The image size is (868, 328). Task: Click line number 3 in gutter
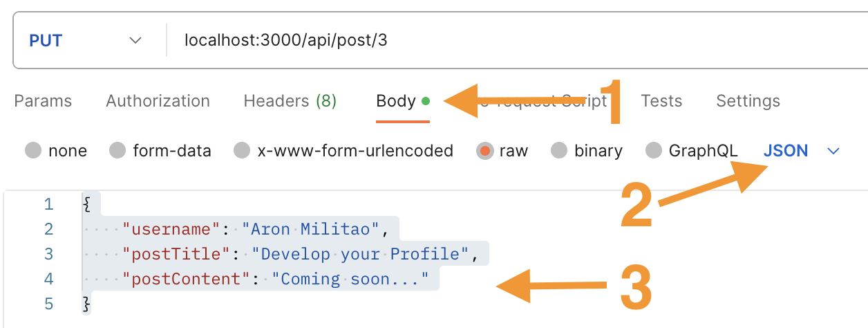pos(48,254)
